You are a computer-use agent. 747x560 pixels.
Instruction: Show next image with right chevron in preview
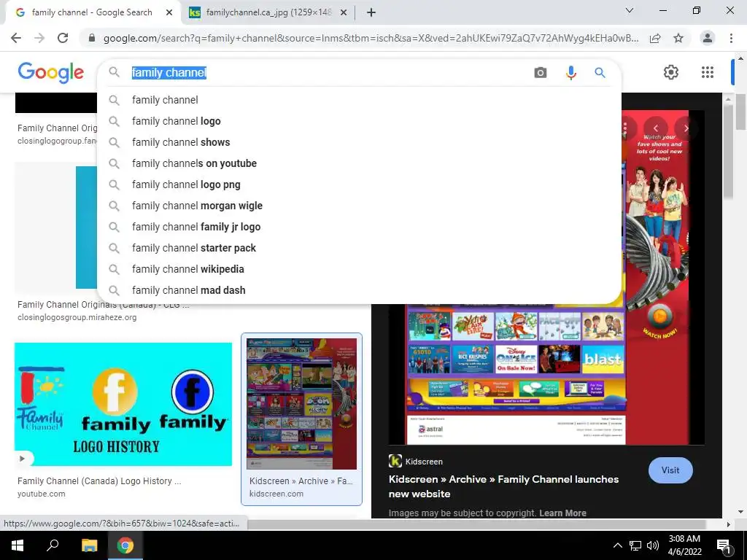point(686,128)
